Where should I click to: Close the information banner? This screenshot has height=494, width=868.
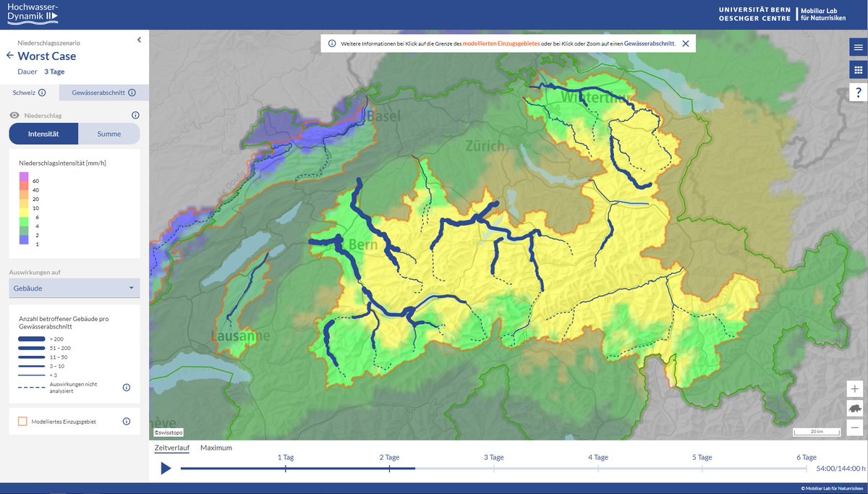tap(685, 43)
